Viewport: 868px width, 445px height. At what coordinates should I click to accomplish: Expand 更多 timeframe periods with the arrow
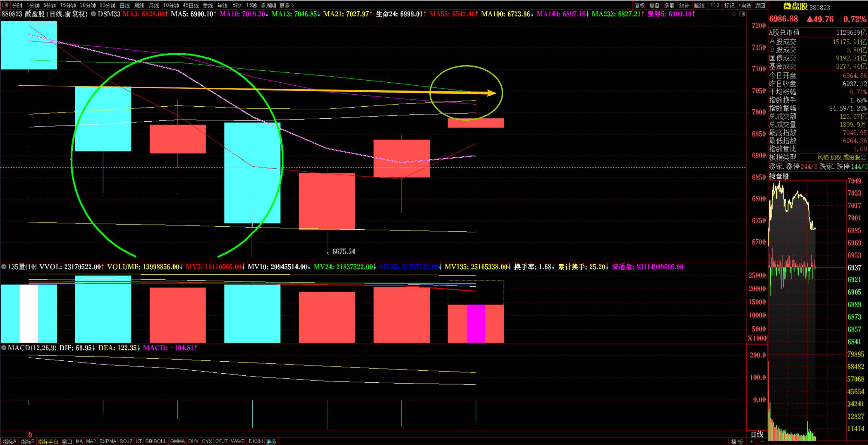[287, 5]
